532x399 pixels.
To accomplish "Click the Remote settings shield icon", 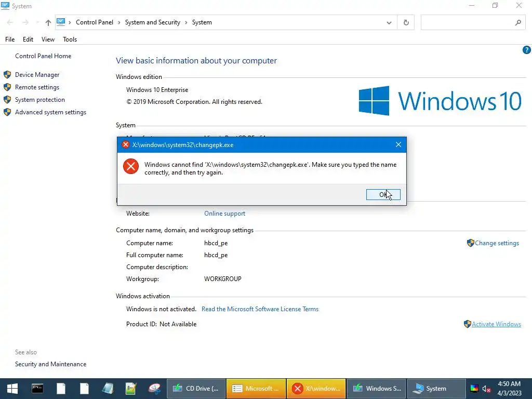I will coord(7,87).
